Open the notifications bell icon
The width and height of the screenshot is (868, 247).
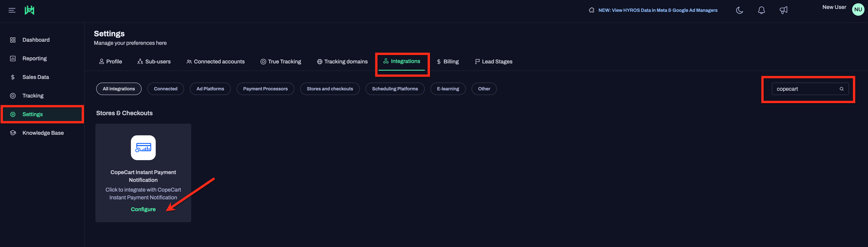click(761, 10)
